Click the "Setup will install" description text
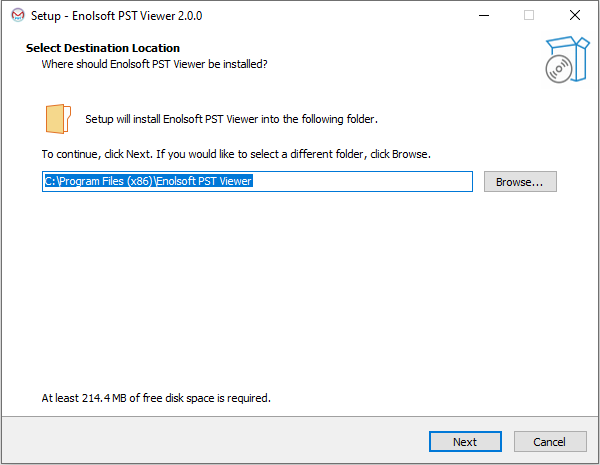Image resolution: width=600 pixels, height=465 pixels. pos(231,119)
